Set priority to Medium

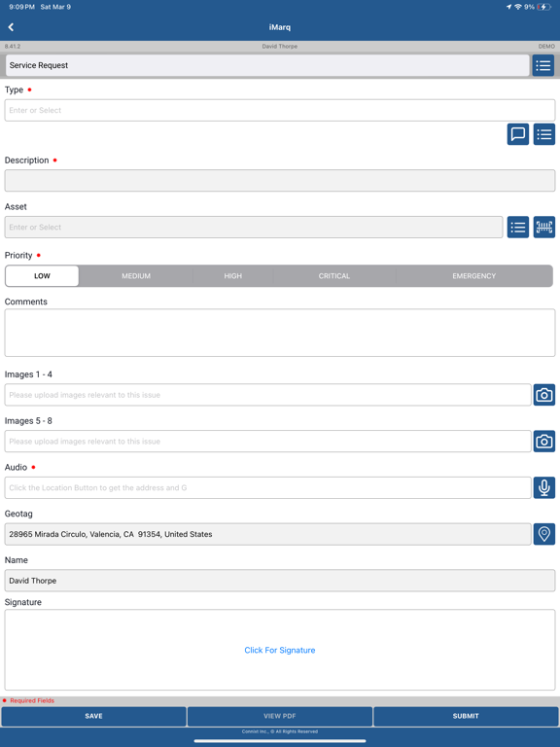click(136, 276)
